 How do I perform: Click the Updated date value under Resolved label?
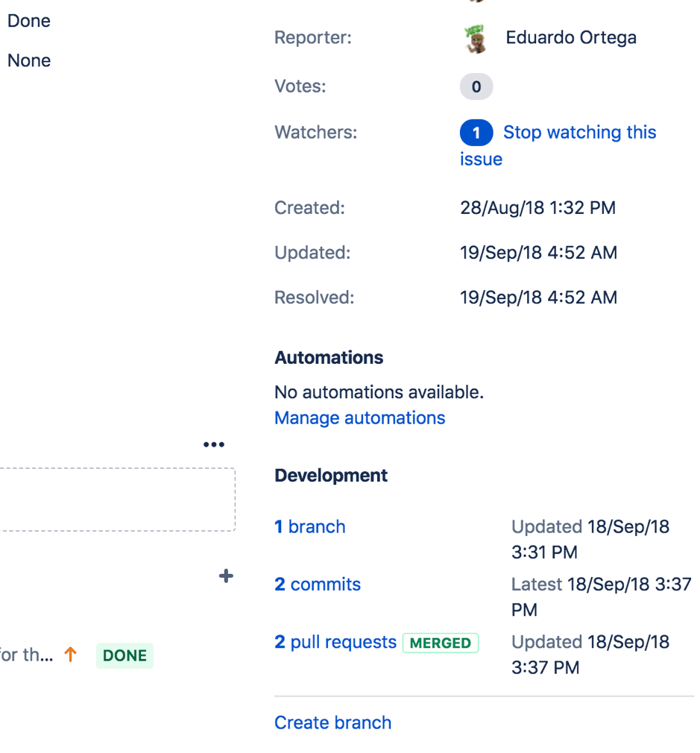pos(538,253)
